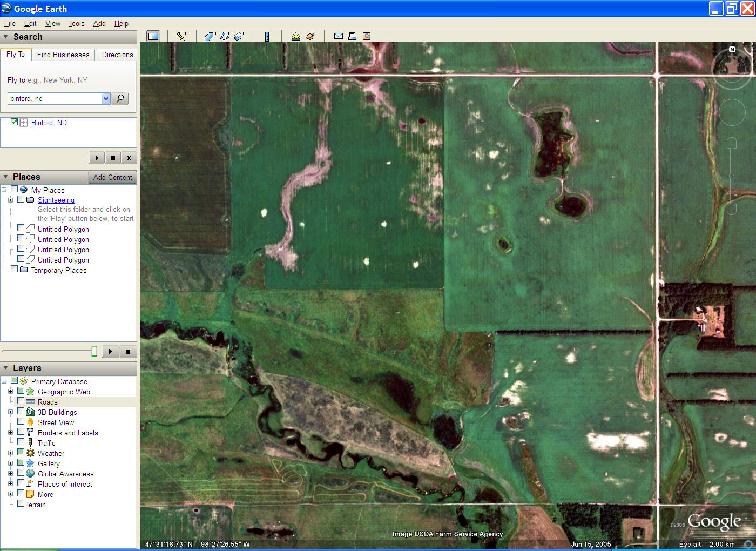Viewport: 756px width, 551px height.
Task: Add an image overlay from the toolbar
Action: [x=239, y=36]
